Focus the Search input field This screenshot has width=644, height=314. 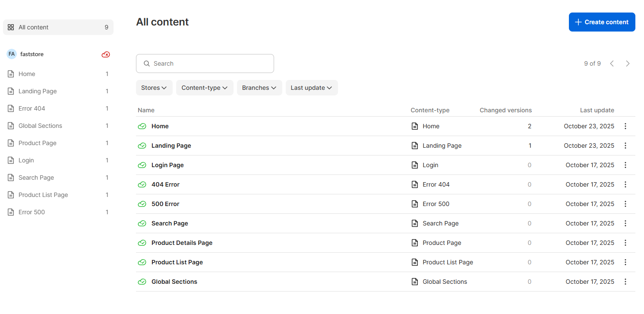(205, 63)
